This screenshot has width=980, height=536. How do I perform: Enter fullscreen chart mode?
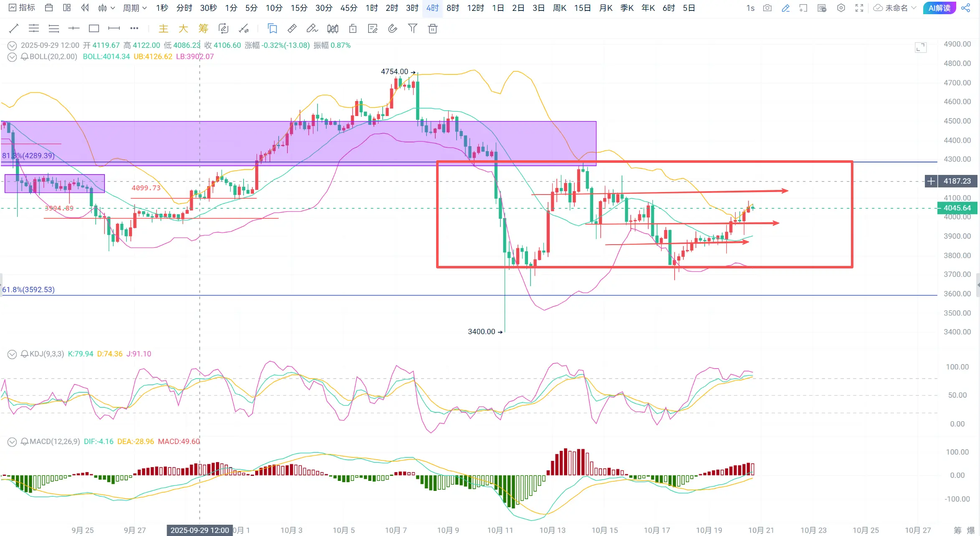(x=859, y=8)
